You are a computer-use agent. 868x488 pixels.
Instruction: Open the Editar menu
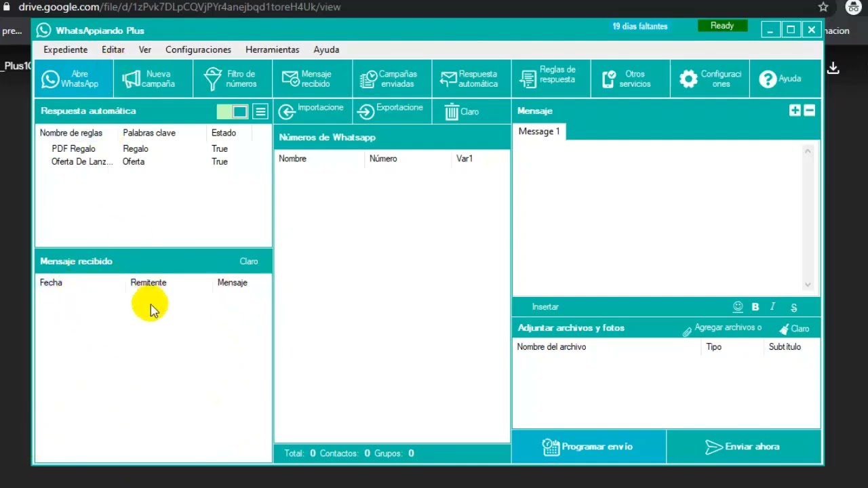click(x=113, y=49)
